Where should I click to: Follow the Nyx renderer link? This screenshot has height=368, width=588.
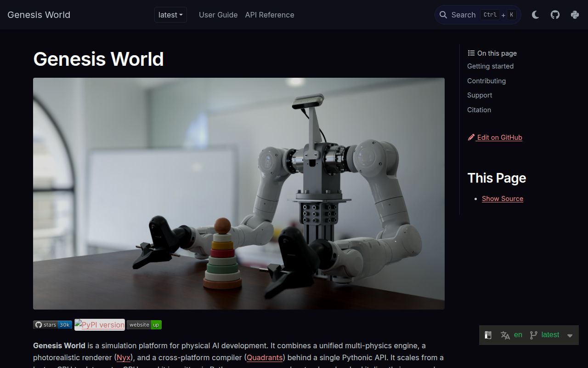pos(124,357)
